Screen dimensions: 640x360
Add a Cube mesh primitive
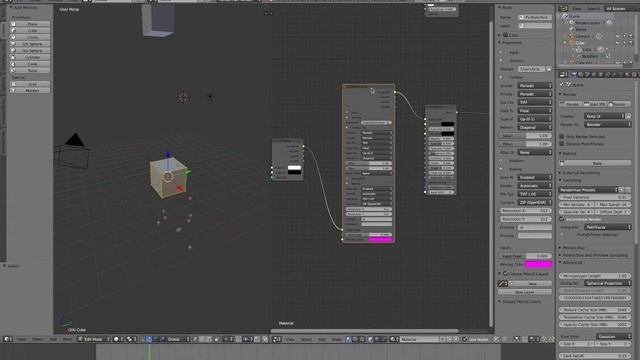(x=30, y=31)
